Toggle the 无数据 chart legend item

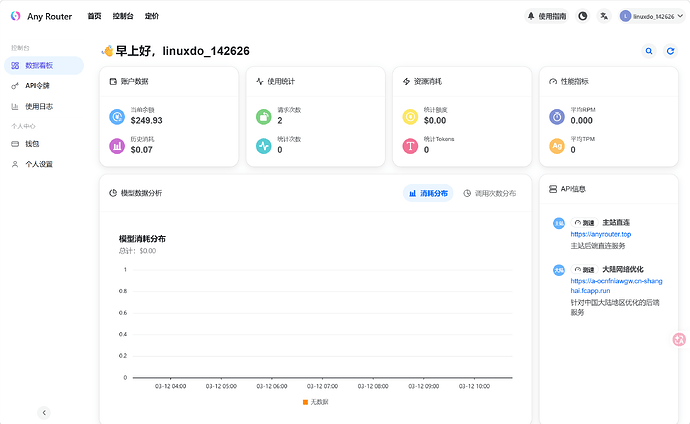(316, 402)
